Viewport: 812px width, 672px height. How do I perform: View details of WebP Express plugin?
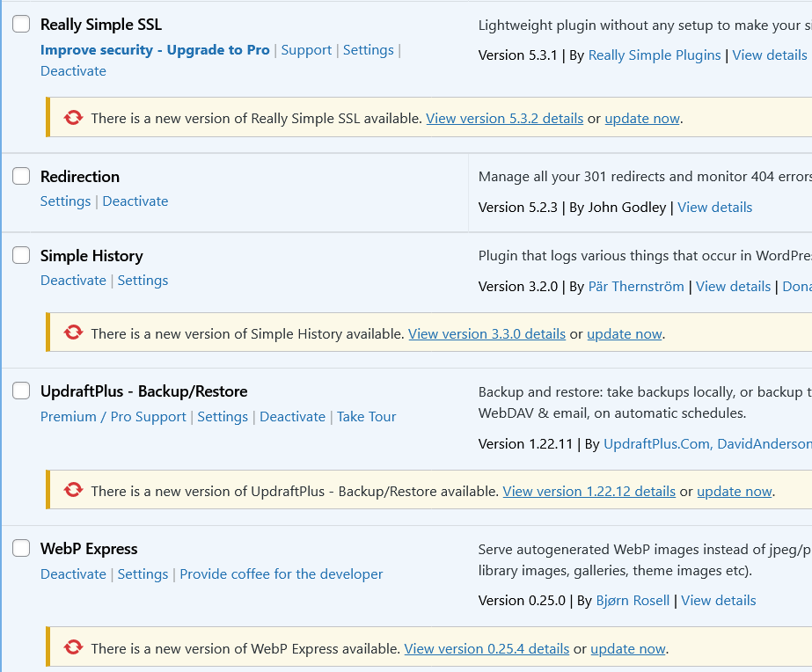point(718,601)
